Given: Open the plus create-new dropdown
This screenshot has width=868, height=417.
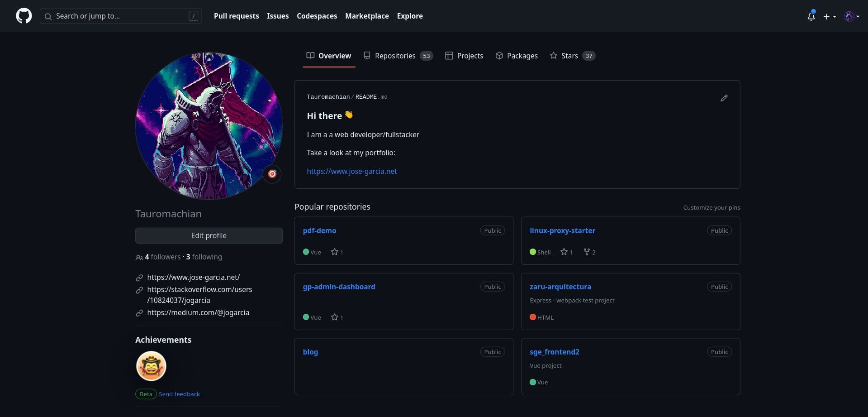Looking at the screenshot, I should point(830,16).
